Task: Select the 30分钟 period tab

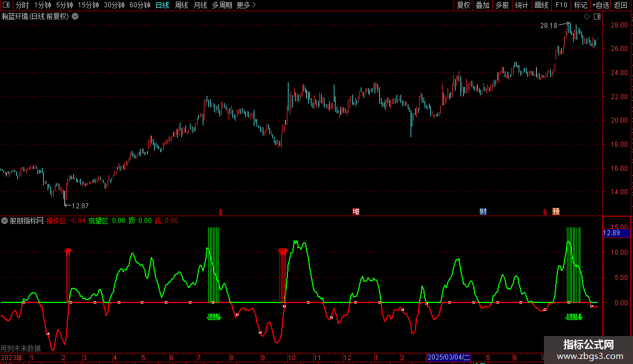Action: [x=114, y=5]
